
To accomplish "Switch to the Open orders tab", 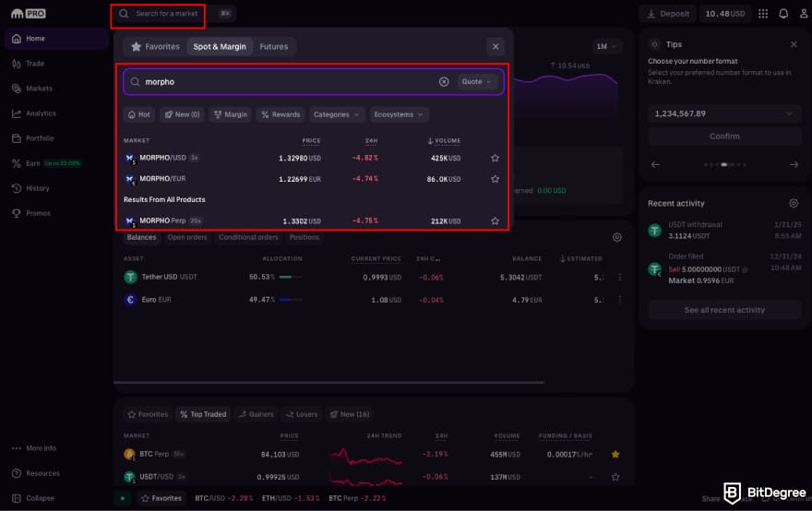I will click(x=187, y=237).
